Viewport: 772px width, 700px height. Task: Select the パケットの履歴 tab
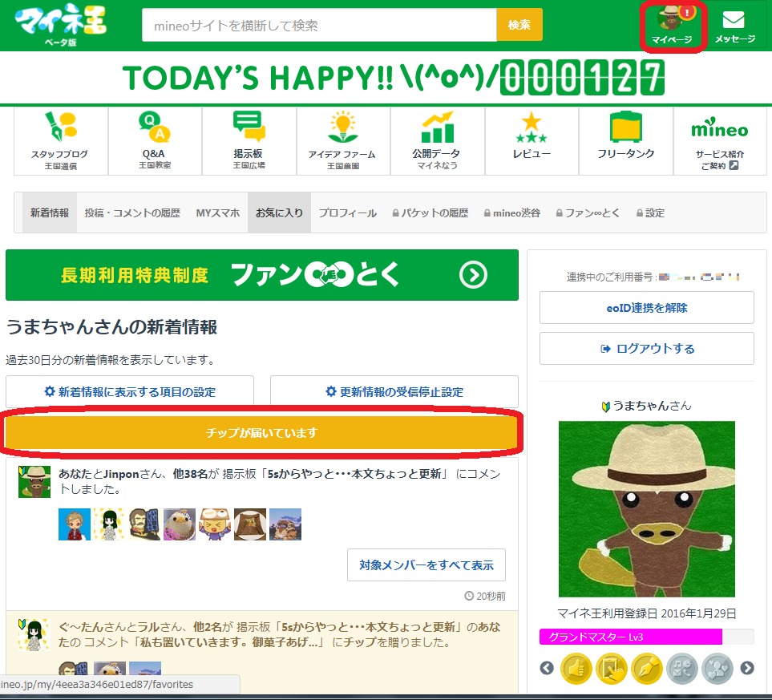430,212
